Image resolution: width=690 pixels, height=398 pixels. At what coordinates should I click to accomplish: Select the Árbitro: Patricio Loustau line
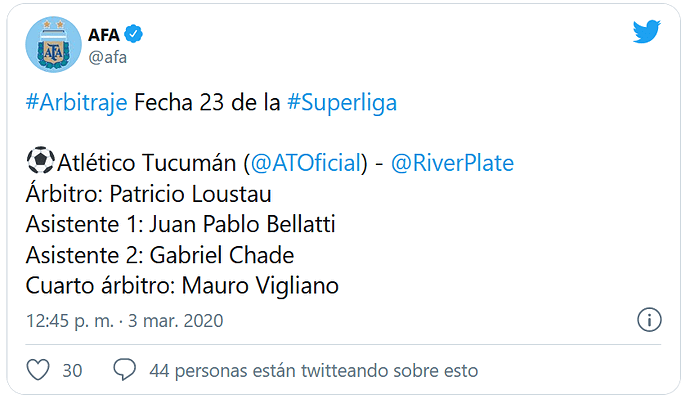click(x=149, y=193)
